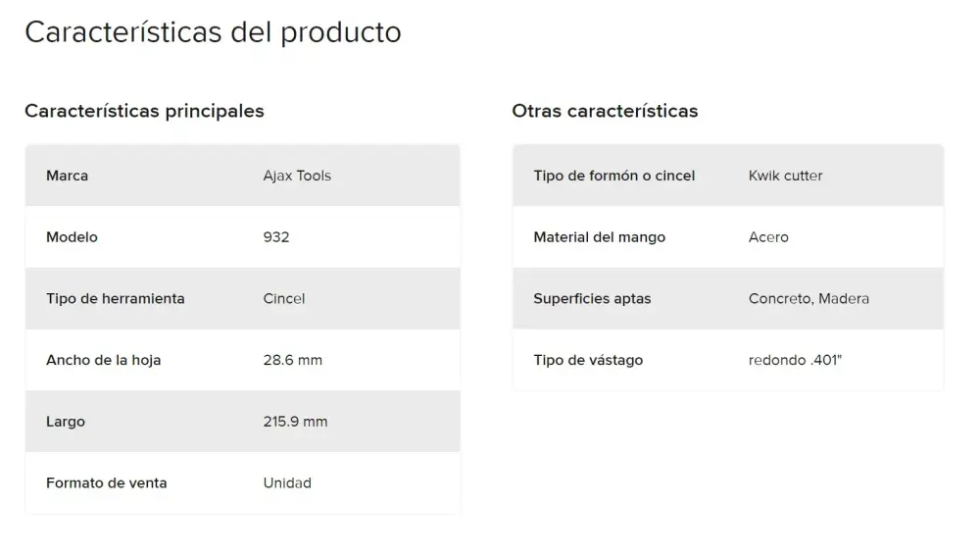The width and height of the screenshot is (980, 557).
Task: Click the "Formato de venta" label
Action: [106, 482]
